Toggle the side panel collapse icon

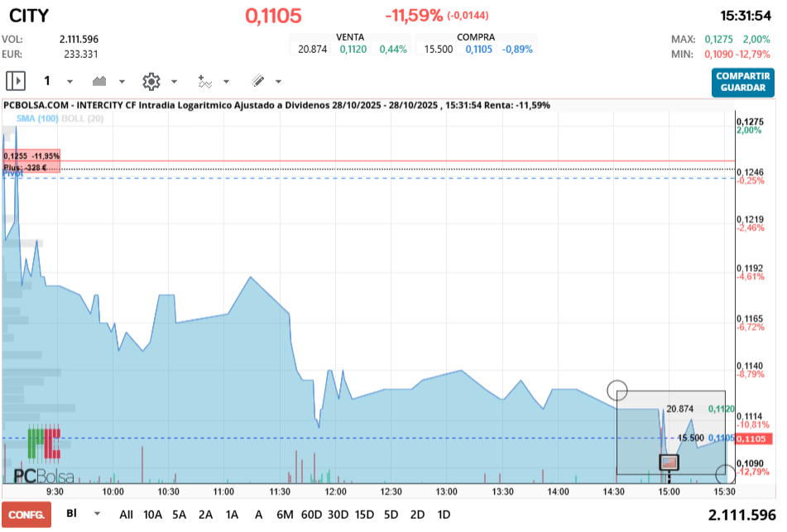(x=15, y=80)
